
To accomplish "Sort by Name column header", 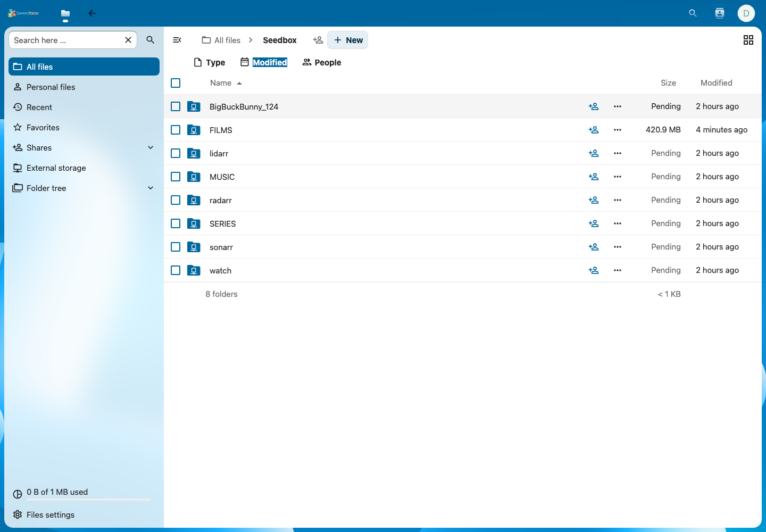I will point(226,83).
